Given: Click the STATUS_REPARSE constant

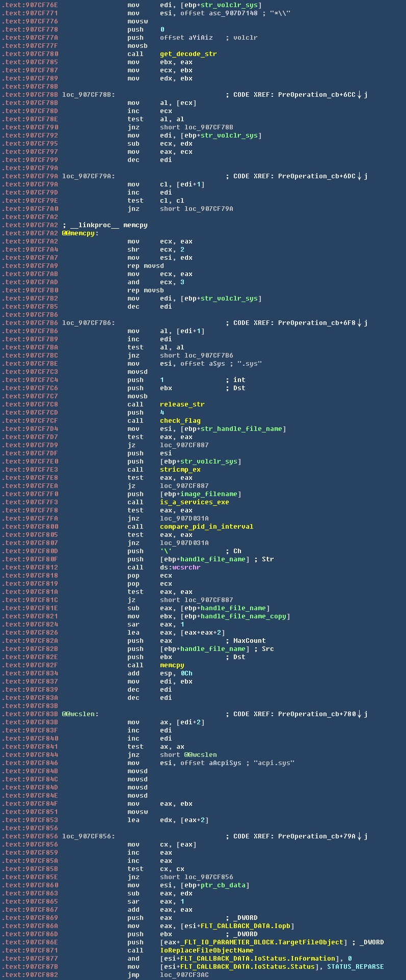Looking at the screenshot, I should [x=355, y=967].
